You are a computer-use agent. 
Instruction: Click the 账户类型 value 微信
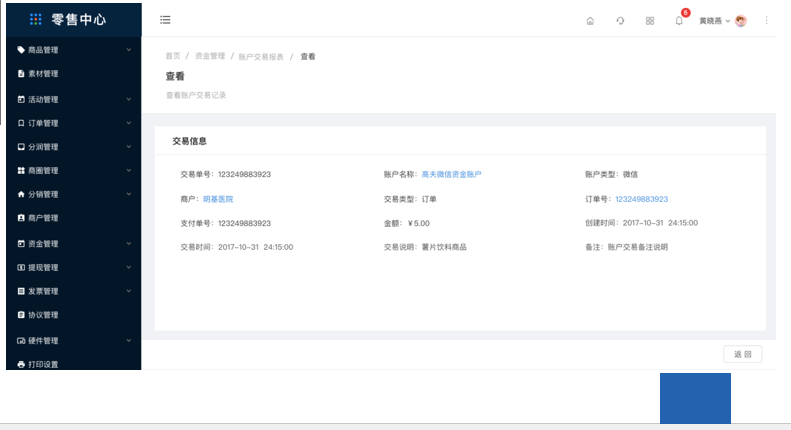tap(630, 175)
